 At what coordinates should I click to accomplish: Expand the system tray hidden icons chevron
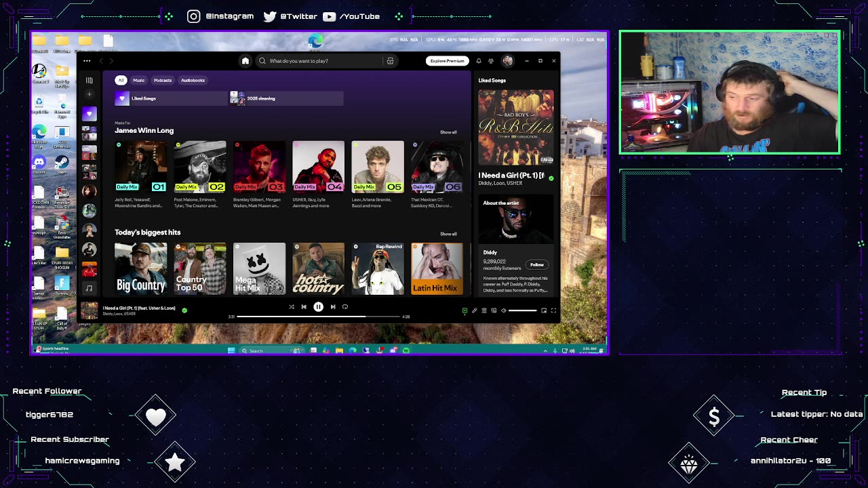(x=545, y=350)
